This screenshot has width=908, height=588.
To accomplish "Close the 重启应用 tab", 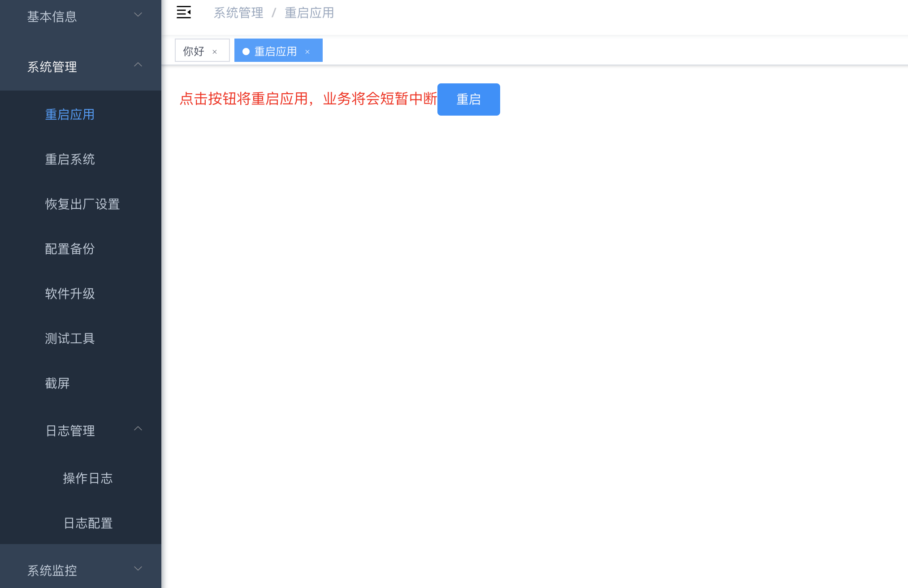I will 307,52.
